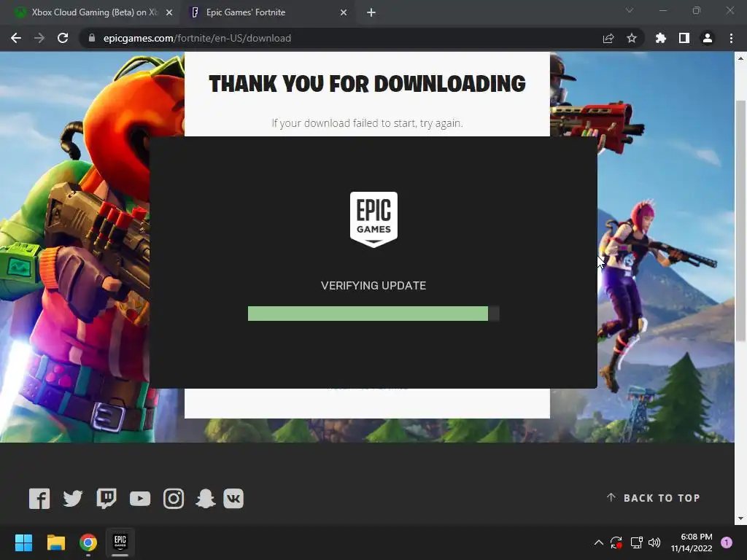Open Chrome's three-dot menu
Image resolution: width=747 pixels, height=560 pixels.
pyautogui.click(x=731, y=38)
